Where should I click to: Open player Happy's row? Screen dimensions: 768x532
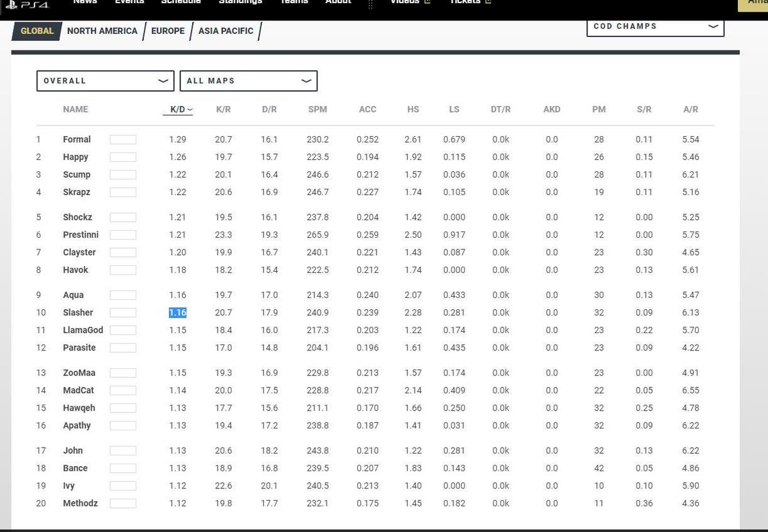[76, 157]
